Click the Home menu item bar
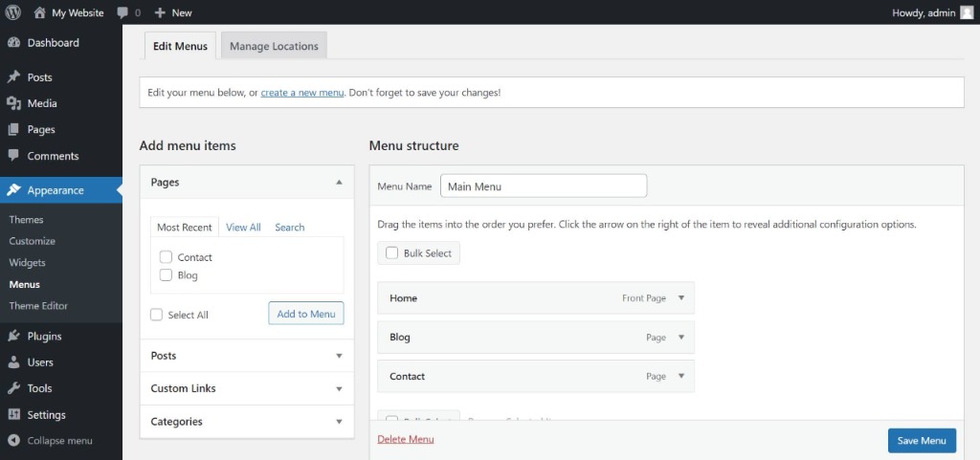This screenshot has height=460, width=980. (536, 298)
